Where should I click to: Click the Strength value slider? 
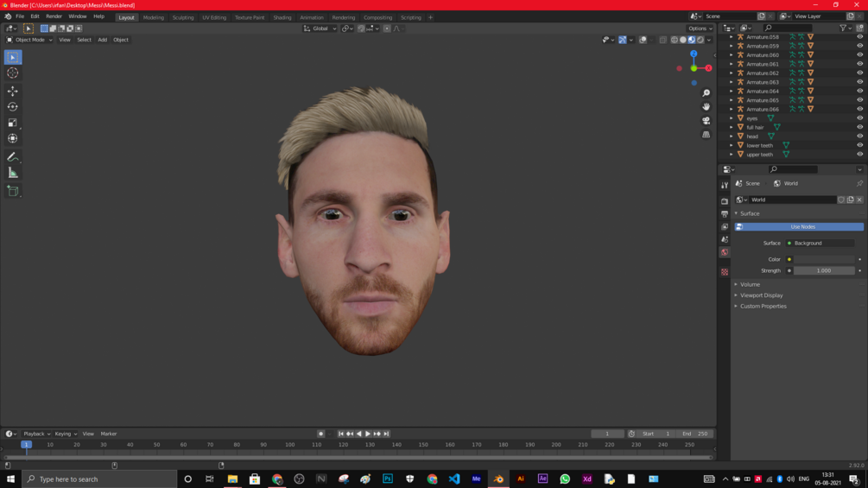pyautogui.click(x=824, y=270)
